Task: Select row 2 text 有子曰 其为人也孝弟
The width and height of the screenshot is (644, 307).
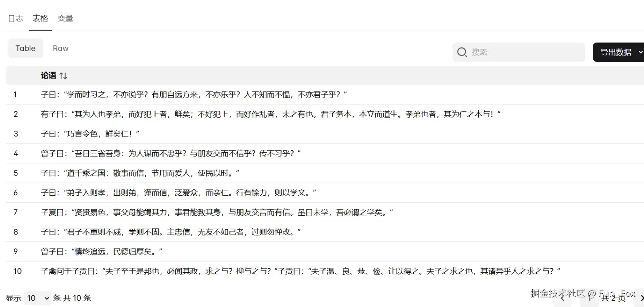Action: [x=271, y=114]
